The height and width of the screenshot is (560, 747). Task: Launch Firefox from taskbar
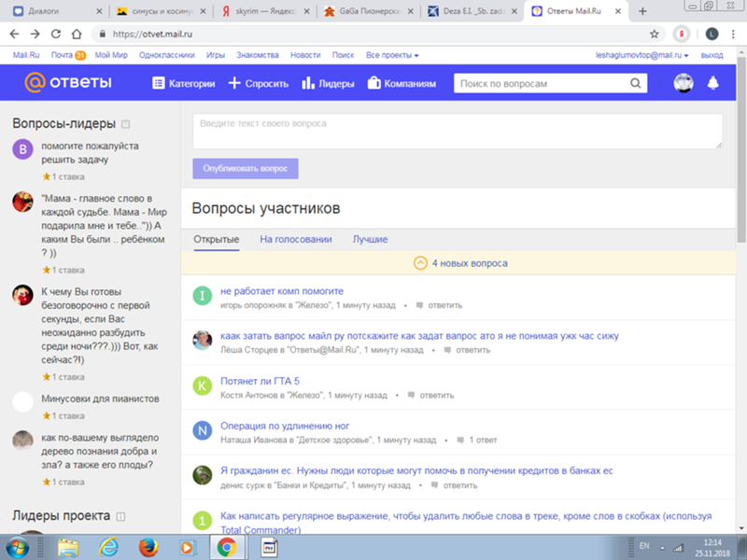tap(148, 548)
